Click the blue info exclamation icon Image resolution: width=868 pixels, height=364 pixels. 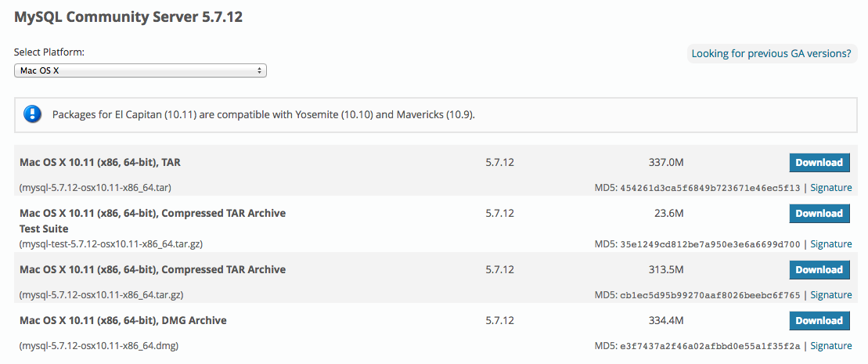tap(32, 114)
